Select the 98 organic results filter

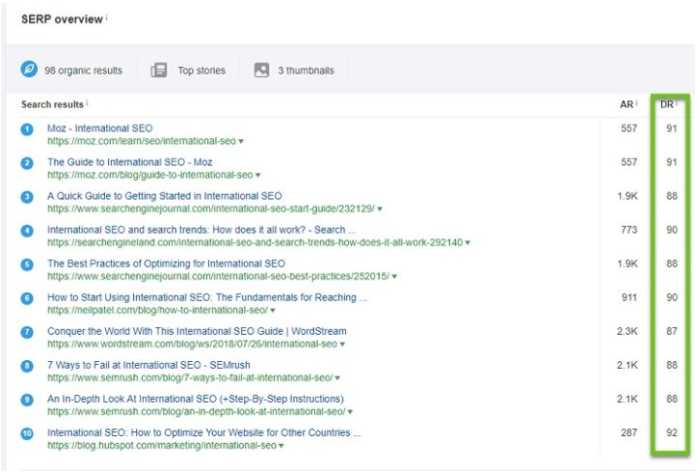tap(83, 71)
